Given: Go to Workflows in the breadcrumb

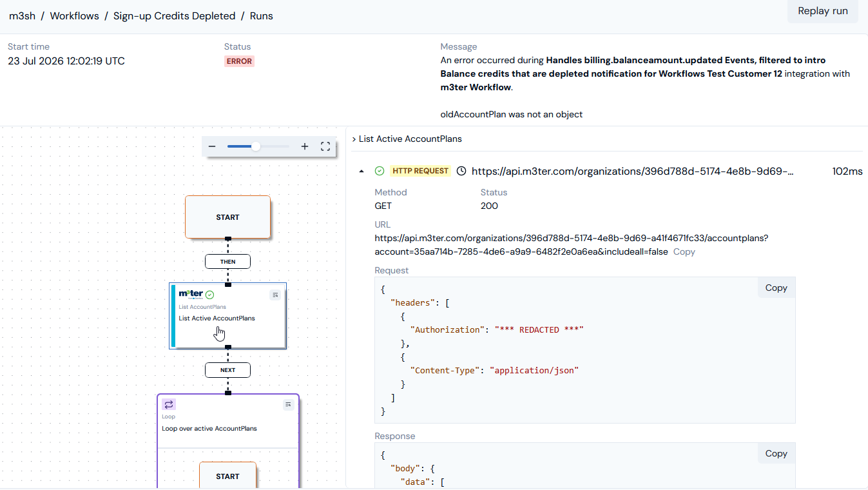Looking at the screenshot, I should tap(74, 16).
